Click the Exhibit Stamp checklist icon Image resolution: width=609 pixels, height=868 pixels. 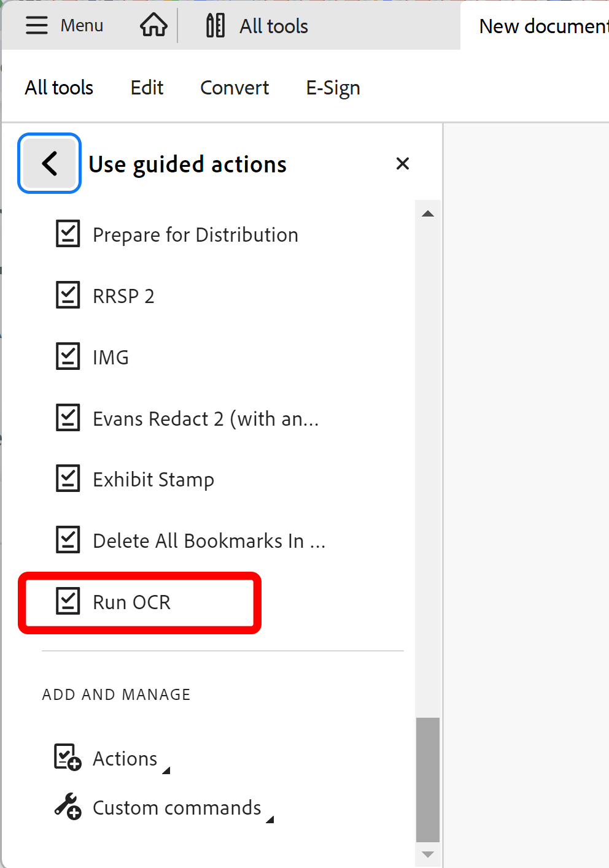pos(68,478)
